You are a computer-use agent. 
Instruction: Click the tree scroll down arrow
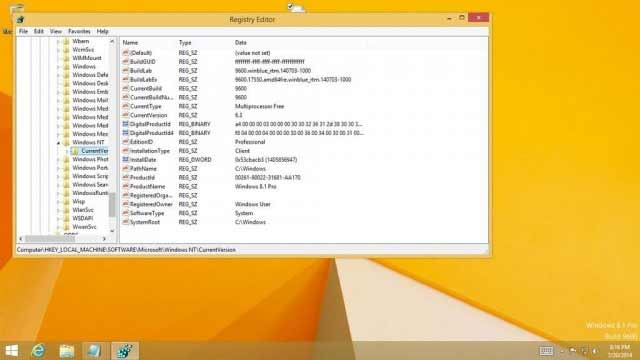pos(112,231)
